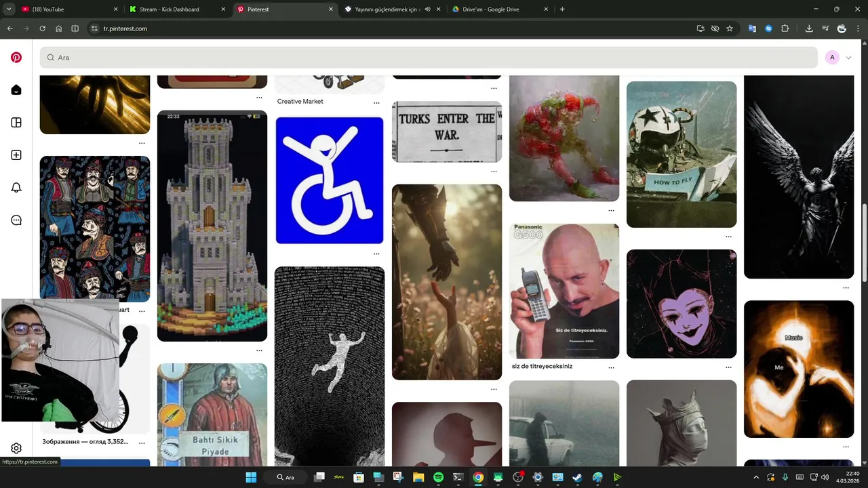Open Spotify from the taskbar

click(438, 477)
